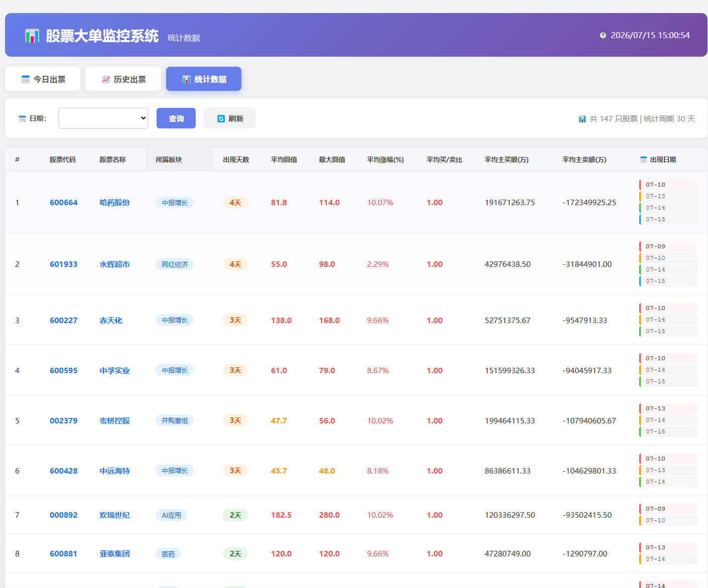Viewport: 708px width, 588px height.
Task: Click the 网红经济 sector tag
Action: click(175, 264)
